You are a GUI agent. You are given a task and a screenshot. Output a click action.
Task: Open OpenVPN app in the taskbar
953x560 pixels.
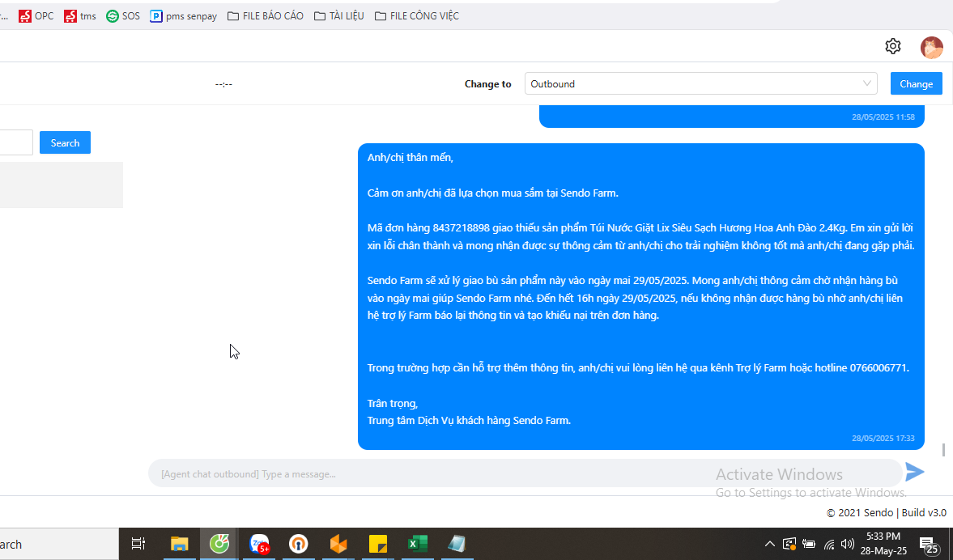[x=299, y=544]
